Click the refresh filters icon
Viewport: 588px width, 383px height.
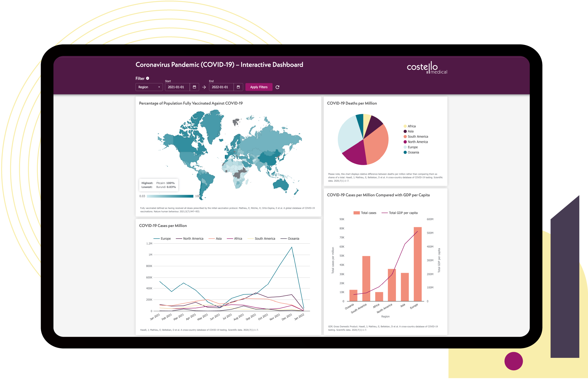(277, 87)
